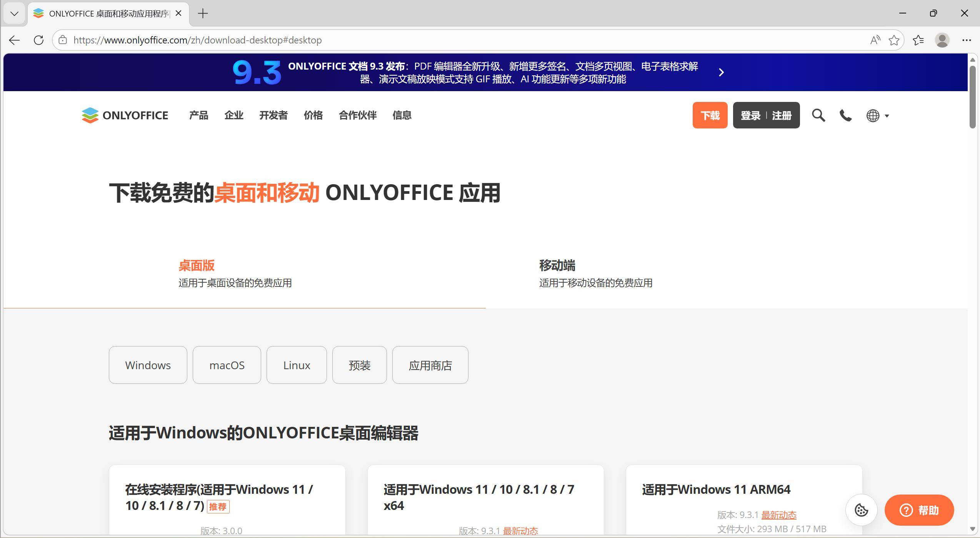Open the favorites list icon
The image size is (980, 538).
[x=918, y=40]
